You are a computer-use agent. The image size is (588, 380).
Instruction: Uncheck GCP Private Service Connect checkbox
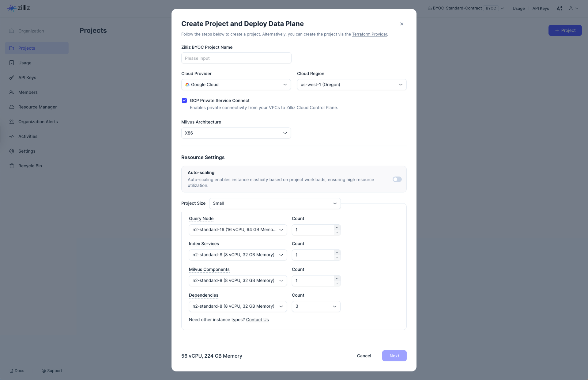[x=184, y=101]
